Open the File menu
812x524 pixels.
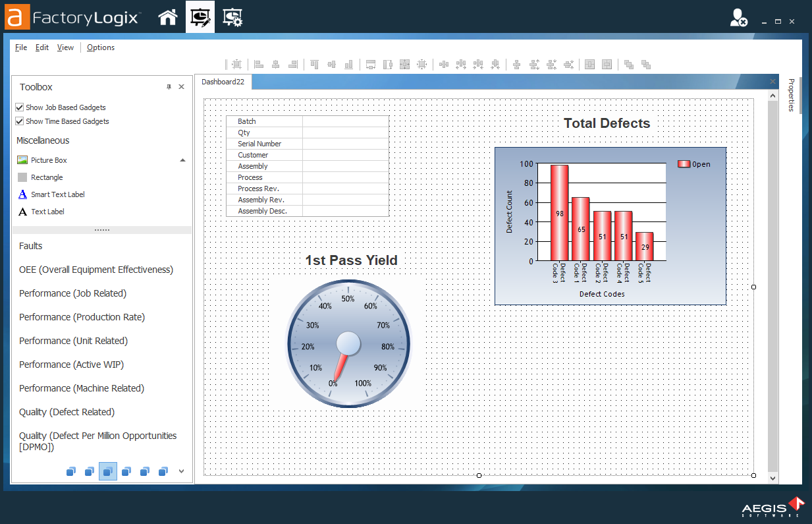point(20,47)
